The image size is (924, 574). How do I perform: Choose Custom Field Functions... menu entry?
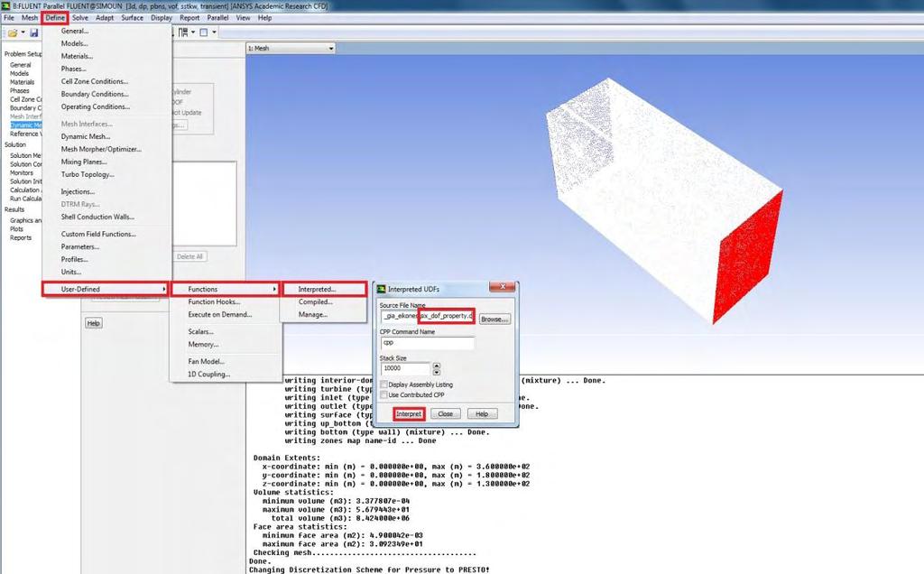pyautogui.click(x=97, y=234)
